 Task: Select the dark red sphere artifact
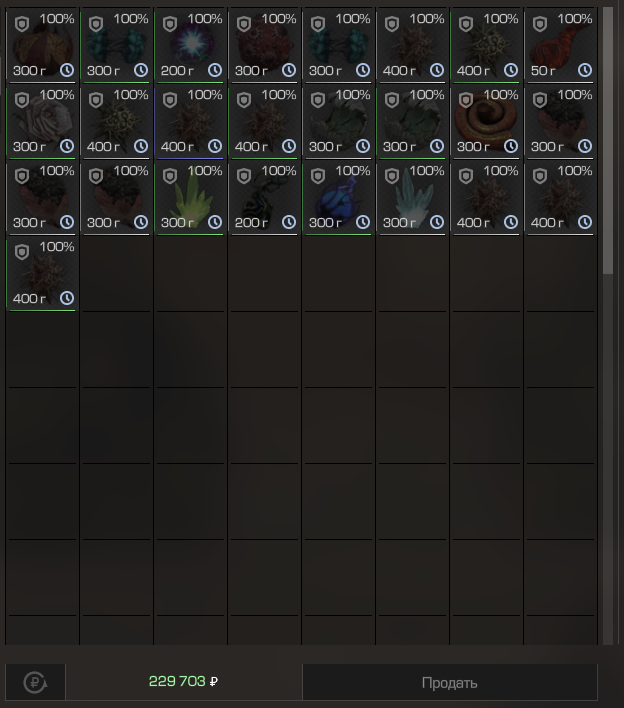[x=265, y=46]
